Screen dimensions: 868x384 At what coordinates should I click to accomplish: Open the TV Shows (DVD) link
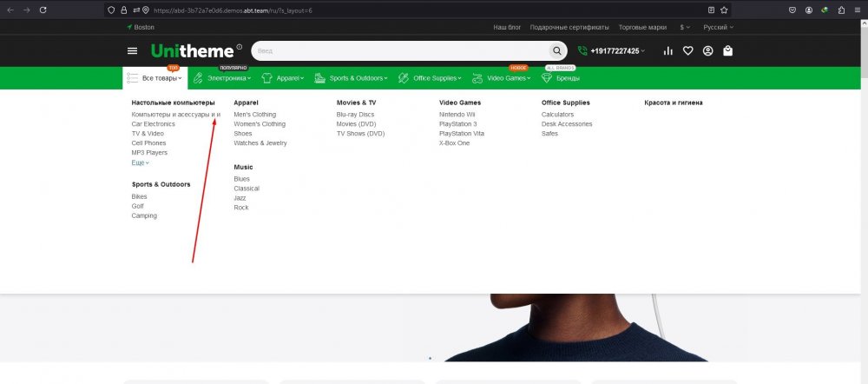pos(360,134)
